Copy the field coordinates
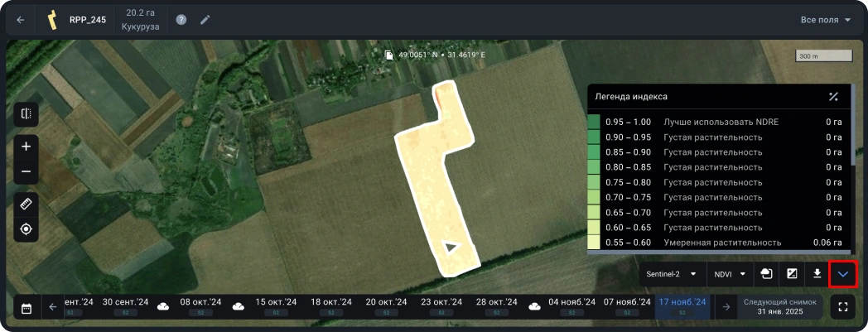The width and height of the screenshot is (868, 332). 390,55
